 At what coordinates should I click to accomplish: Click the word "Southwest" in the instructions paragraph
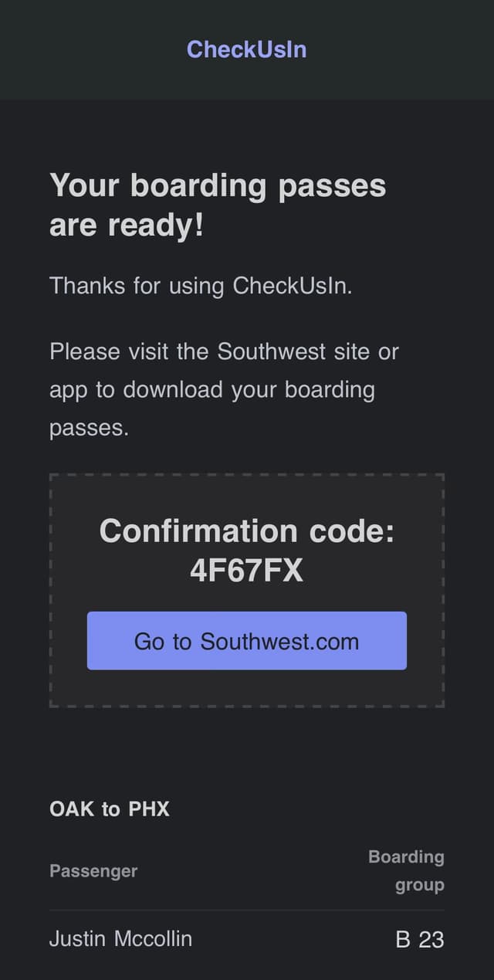[x=272, y=352]
